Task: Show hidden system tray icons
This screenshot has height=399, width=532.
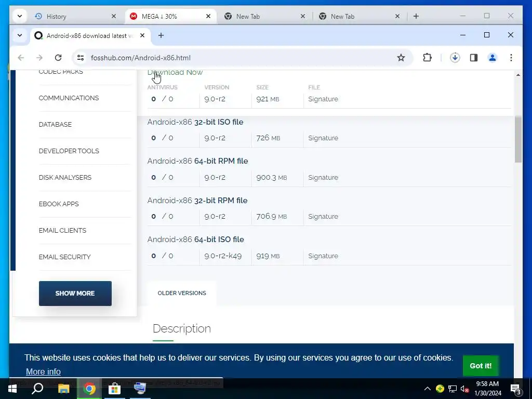Action: [428, 389]
